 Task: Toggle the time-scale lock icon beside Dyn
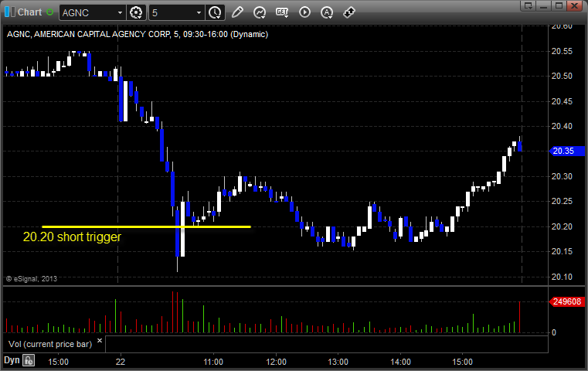(29, 361)
